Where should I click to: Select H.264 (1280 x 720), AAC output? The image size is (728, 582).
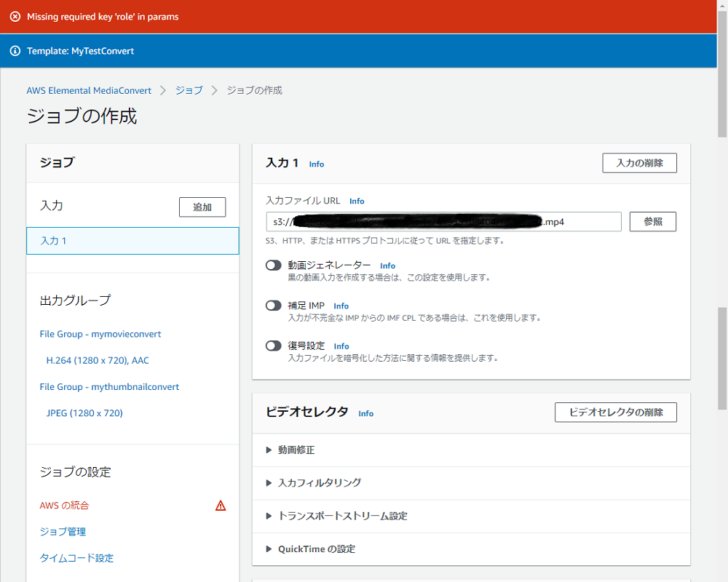coord(98,361)
